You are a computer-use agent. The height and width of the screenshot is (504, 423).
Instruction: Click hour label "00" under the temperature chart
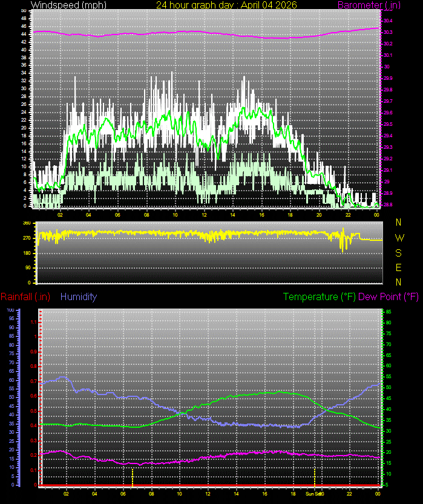(378, 494)
